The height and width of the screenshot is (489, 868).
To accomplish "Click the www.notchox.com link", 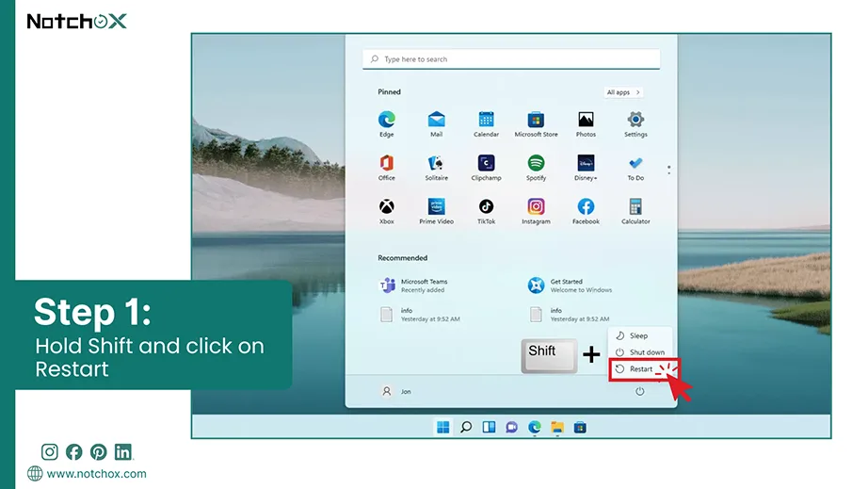I will (x=96, y=474).
